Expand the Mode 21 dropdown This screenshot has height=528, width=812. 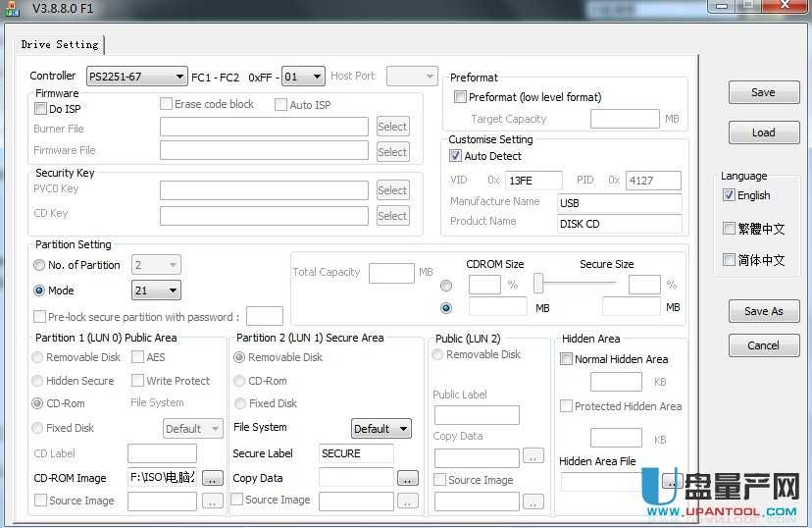coord(156,290)
